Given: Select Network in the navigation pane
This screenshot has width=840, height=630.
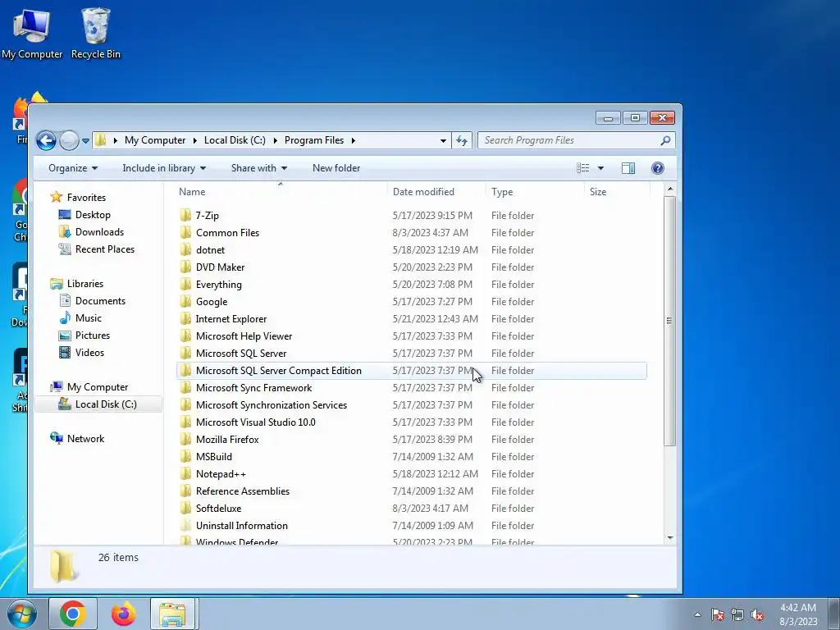Looking at the screenshot, I should [x=85, y=439].
